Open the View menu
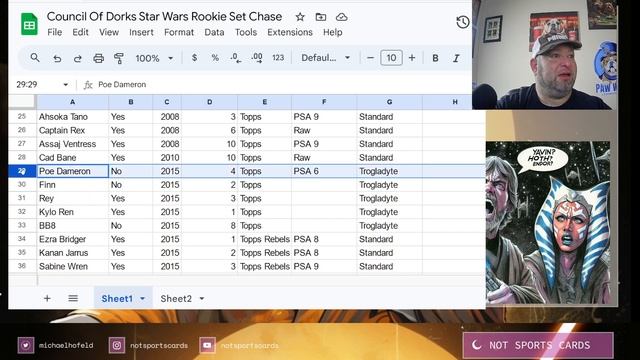Image resolution: width=640 pixels, height=360 pixels. (109, 32)
